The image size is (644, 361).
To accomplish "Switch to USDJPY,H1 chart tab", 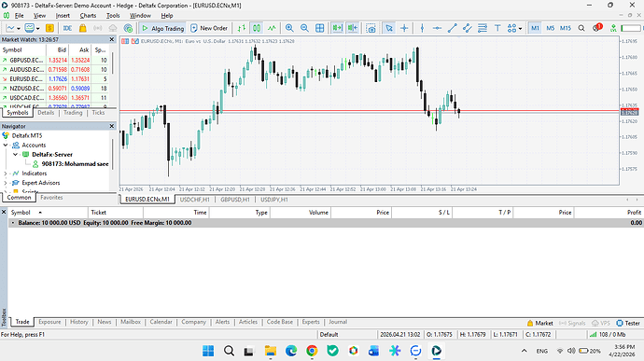I will 274,200.
